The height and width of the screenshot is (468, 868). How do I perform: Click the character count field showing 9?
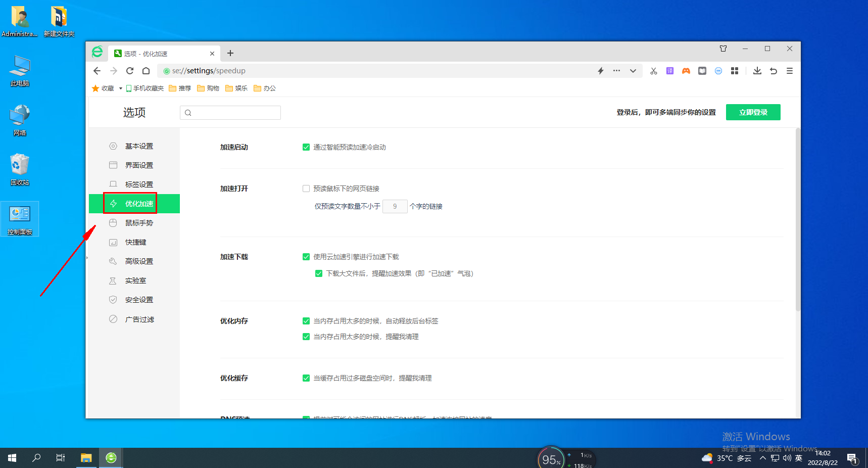pyautogui.click(x=395, y=206)
